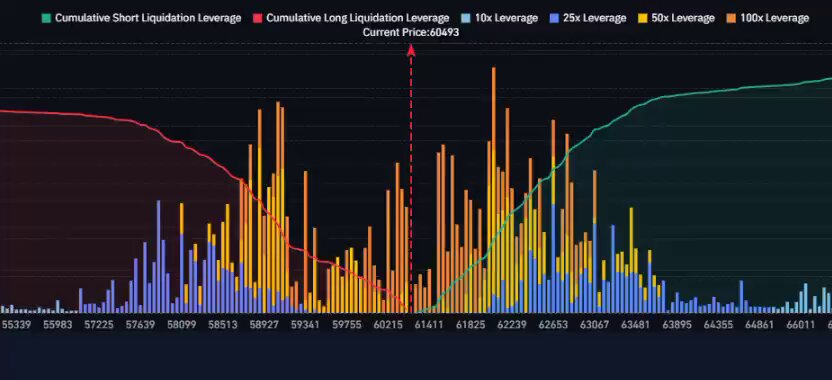Click x-axis label 59341

[305, 324]
